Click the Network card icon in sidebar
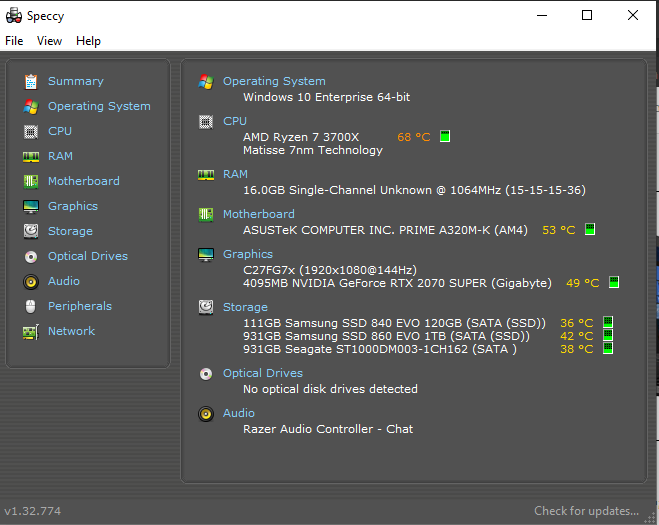This screenshot has width=659, height=525. pyautogui.click(x=31, y=332)
